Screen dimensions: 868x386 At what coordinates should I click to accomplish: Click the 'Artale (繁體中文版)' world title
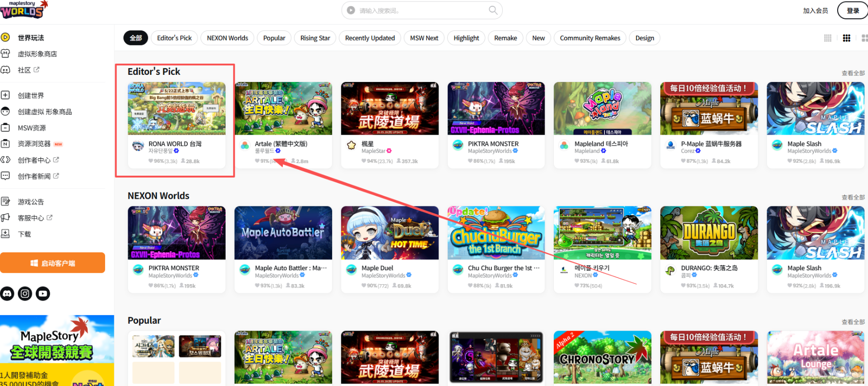[x=281, y=144]
